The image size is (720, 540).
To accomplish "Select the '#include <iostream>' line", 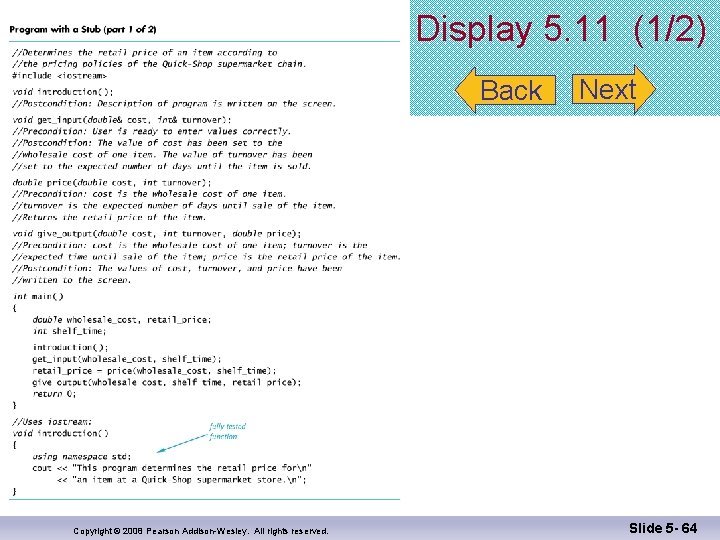I will pyautogui.click(x=60, y=76).
